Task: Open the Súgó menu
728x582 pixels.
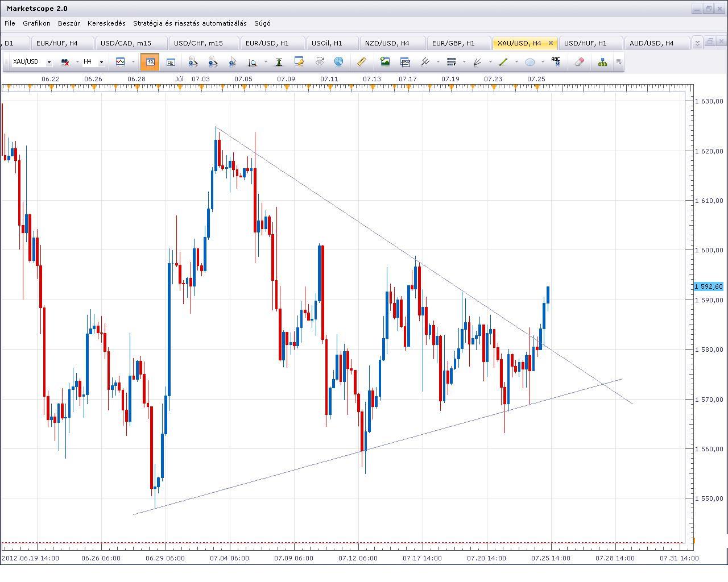Action: point(262,23)
